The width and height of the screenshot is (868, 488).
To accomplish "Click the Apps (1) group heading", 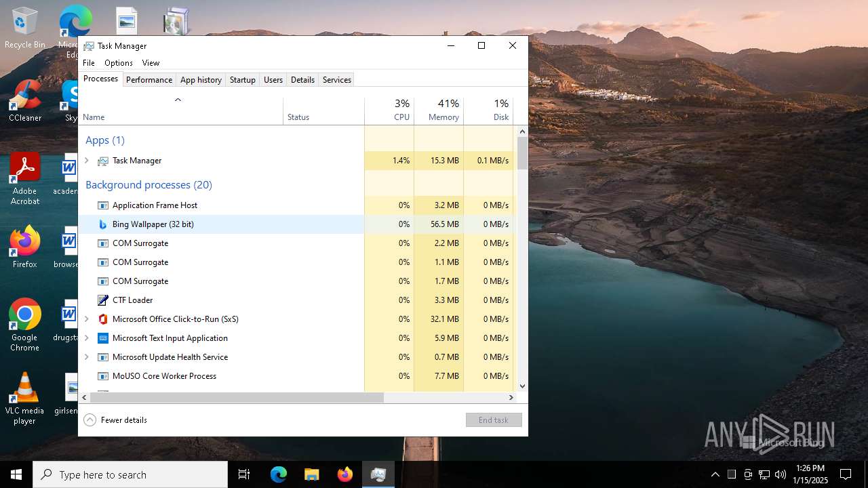I will pos(105,140).
